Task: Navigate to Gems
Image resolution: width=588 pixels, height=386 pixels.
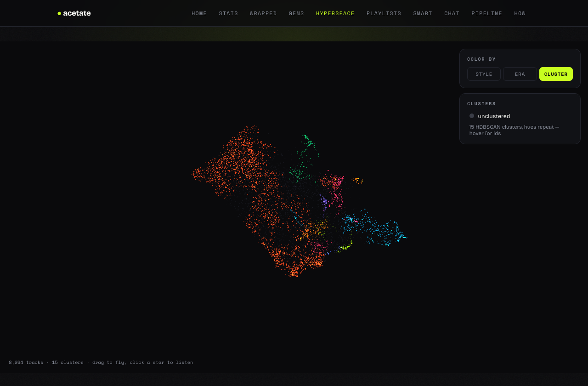Action: (296, 13)
